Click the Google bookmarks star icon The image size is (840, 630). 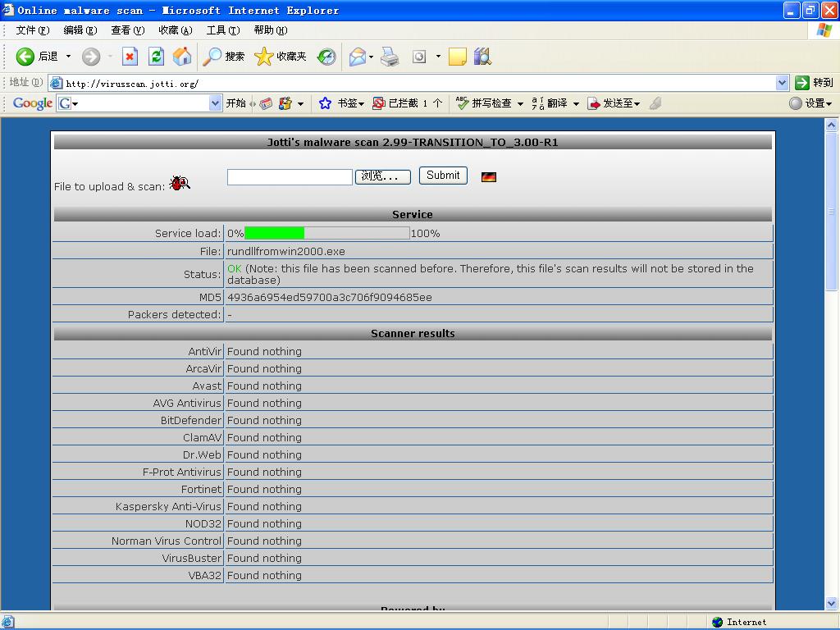325,103
